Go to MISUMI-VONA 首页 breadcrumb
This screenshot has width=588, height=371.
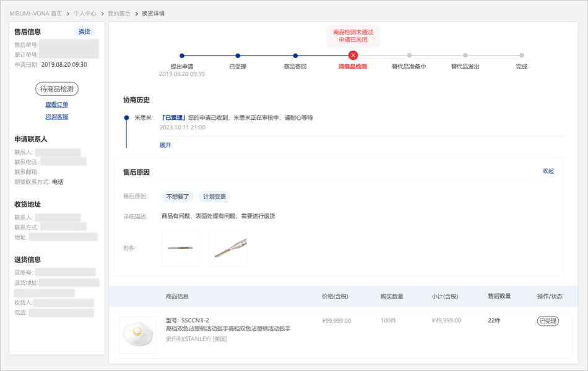(35, 13)
